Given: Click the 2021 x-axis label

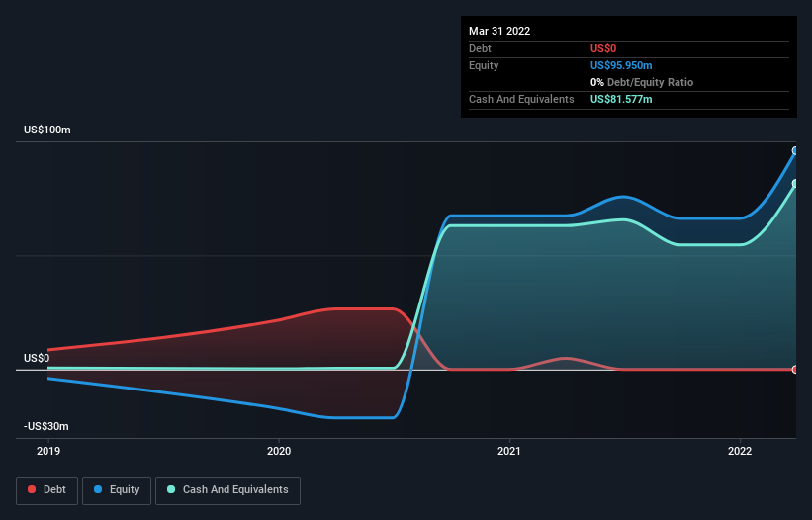Looking at the screenshot, I should (x=509, y=451).
